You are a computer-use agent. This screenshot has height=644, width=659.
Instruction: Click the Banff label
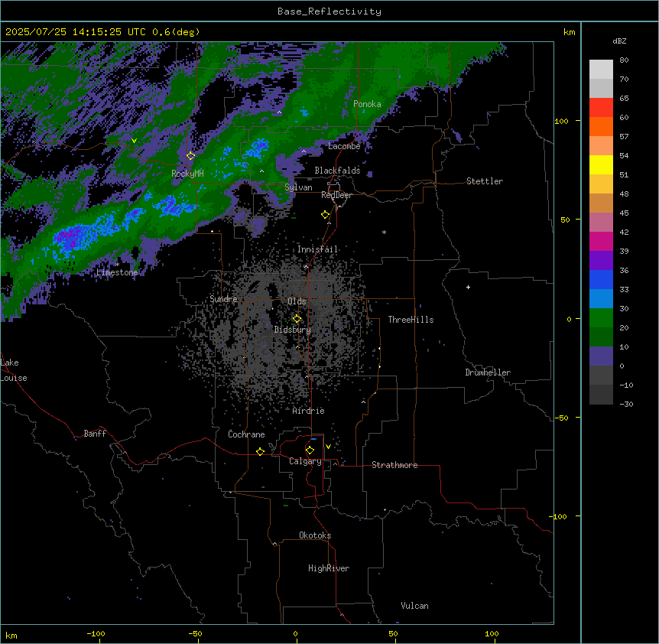95,434
